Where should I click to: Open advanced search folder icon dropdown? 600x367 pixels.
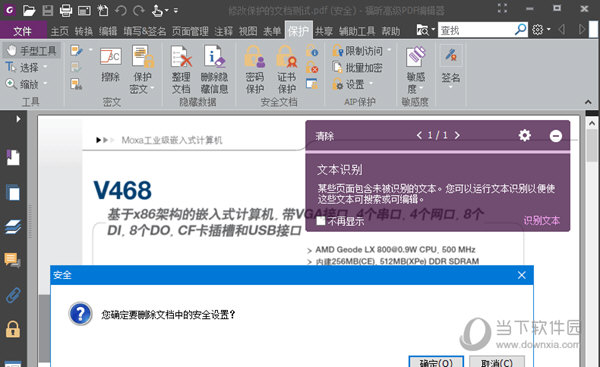(426, 29)
